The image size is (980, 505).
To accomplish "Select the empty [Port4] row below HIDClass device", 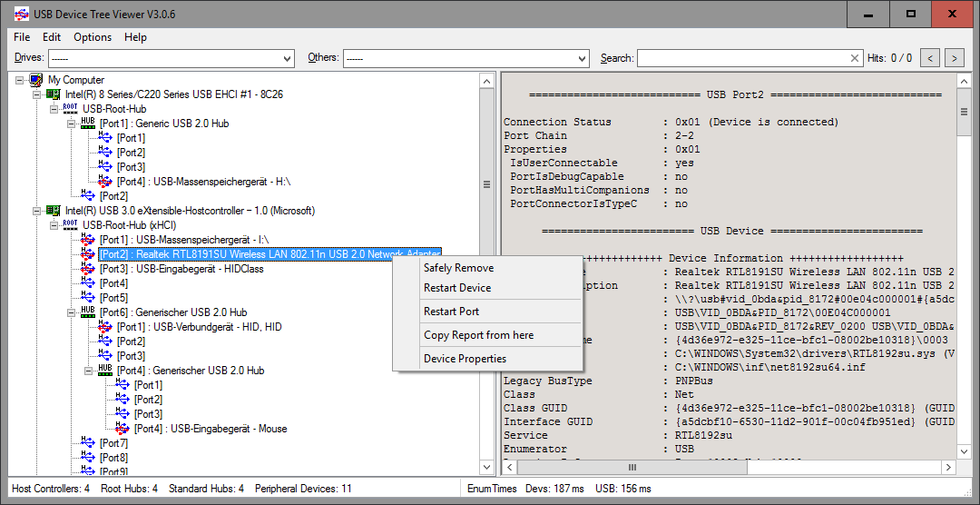I will (113, 282).
